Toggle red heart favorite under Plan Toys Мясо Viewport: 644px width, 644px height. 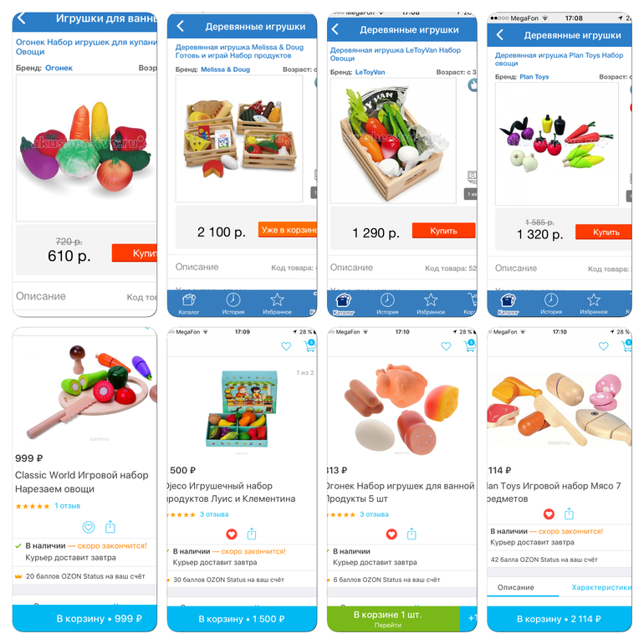coord(549,514)
